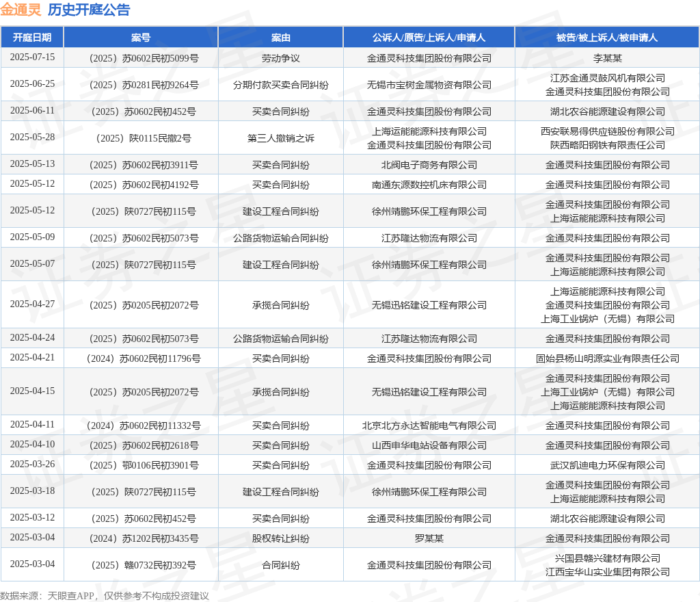Select the 案号 column header
Screen dimensions: 700x602
tap(141, 38)
